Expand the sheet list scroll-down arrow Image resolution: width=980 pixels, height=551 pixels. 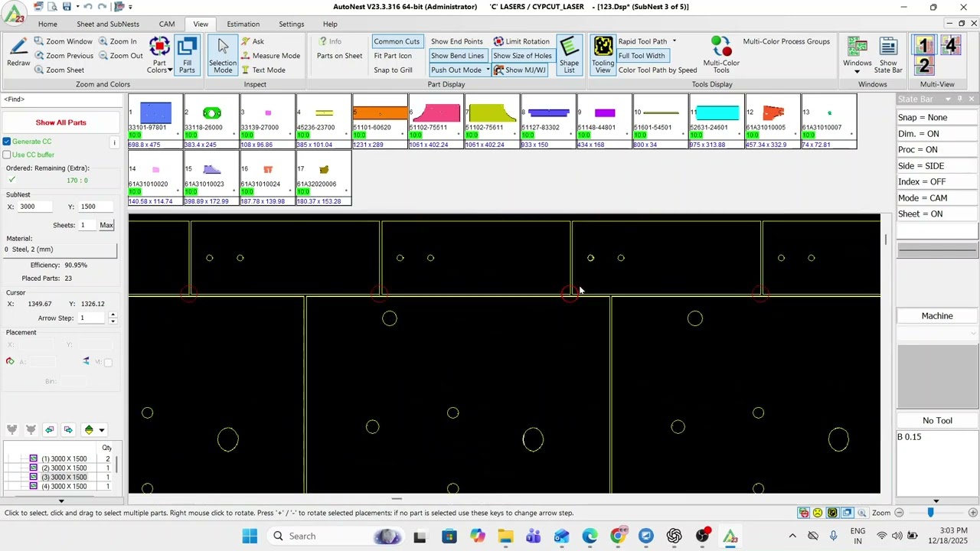(x=60, y=500)
